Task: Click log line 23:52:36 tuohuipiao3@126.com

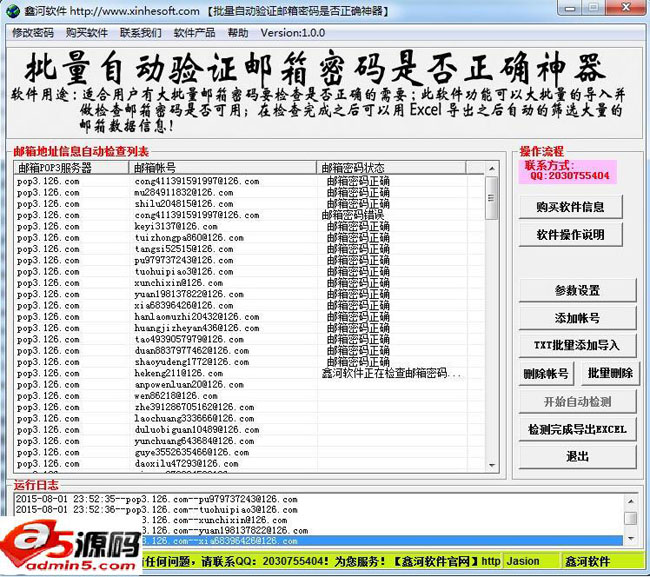Action: (x=319, y=509)
